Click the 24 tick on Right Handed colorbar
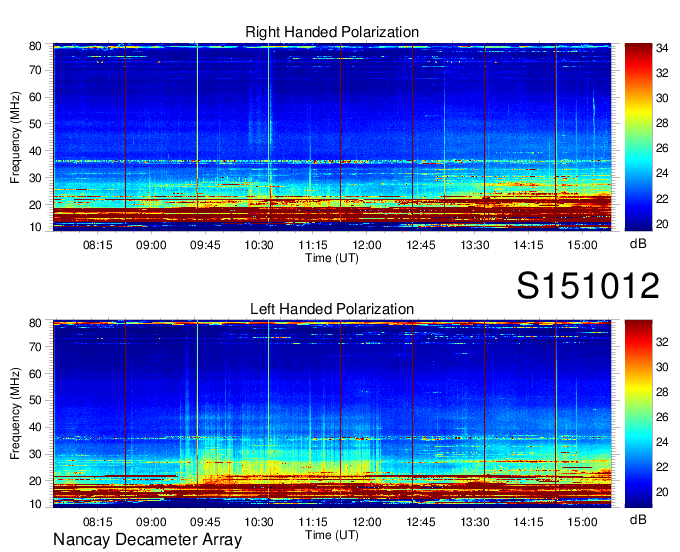The image size is (680, 552). tap(662, 173)
